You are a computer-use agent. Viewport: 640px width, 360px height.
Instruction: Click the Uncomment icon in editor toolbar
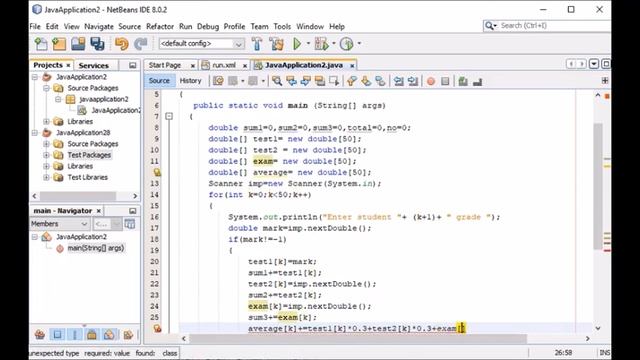477,82
